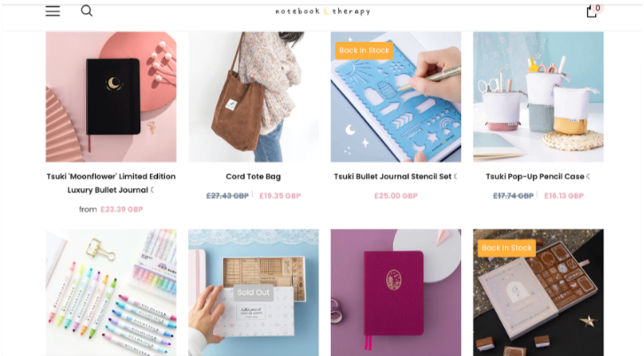This screenshot has width=644, height=356.
Task: Click the £19.35 GBP sale price
Action: [x=280, y=195]
